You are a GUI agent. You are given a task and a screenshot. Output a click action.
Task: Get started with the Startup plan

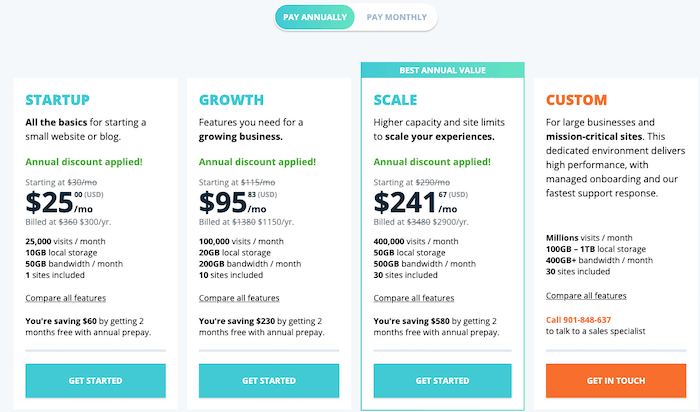click(x=96, y=381)
